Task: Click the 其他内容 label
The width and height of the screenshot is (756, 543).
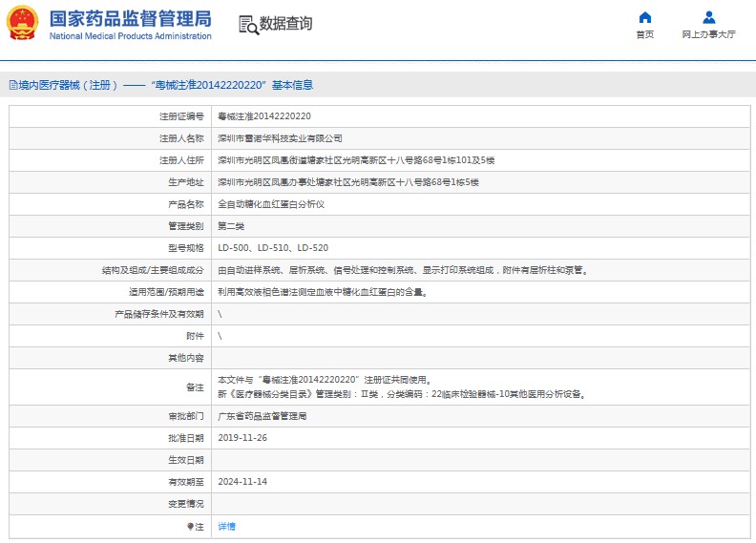Action: tap(186, 358)
